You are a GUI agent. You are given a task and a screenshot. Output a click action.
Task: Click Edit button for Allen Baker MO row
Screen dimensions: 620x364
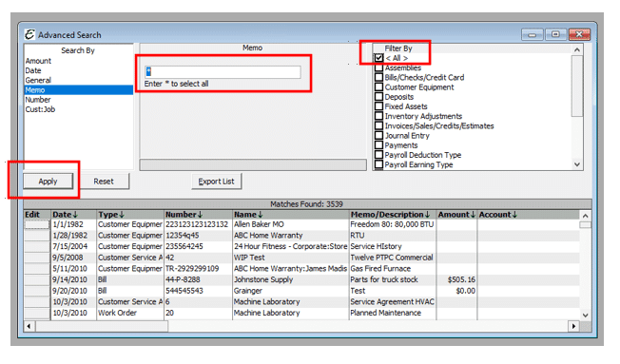tap(37, 224)
